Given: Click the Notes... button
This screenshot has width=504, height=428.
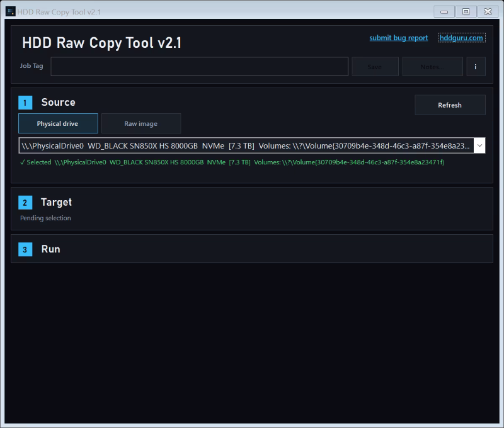Looking at the screenshot, I should click(x=432, y=67).
